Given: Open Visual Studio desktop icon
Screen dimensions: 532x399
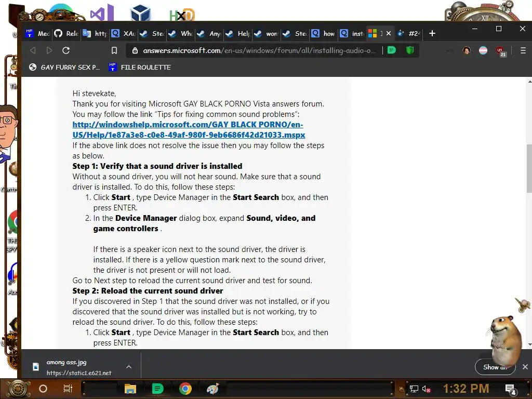Looking at the screenshot, I should [101, 13].
